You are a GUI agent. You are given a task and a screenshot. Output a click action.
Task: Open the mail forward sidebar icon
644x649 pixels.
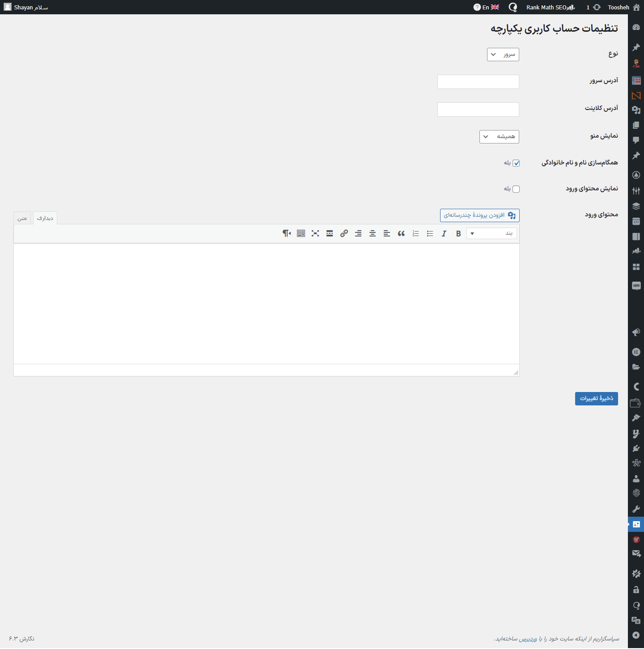tap(636, 554)
